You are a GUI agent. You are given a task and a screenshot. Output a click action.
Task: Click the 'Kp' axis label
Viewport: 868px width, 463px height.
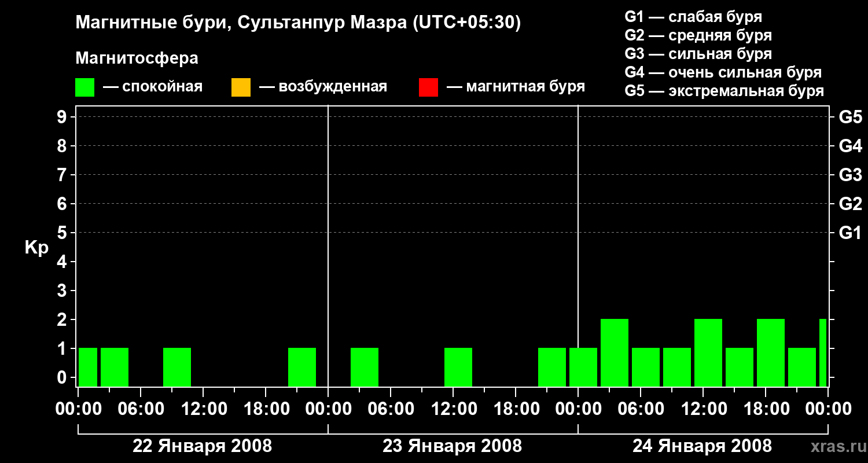(36, 248)
